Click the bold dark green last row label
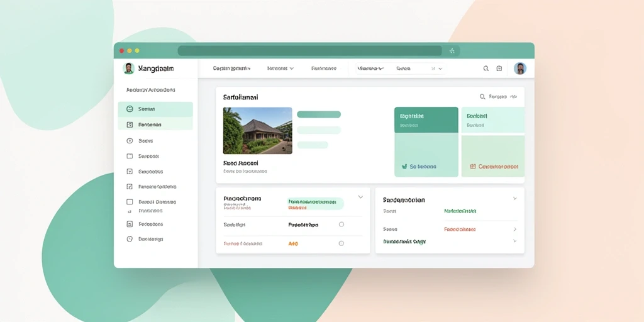 (x=404, y=241)
